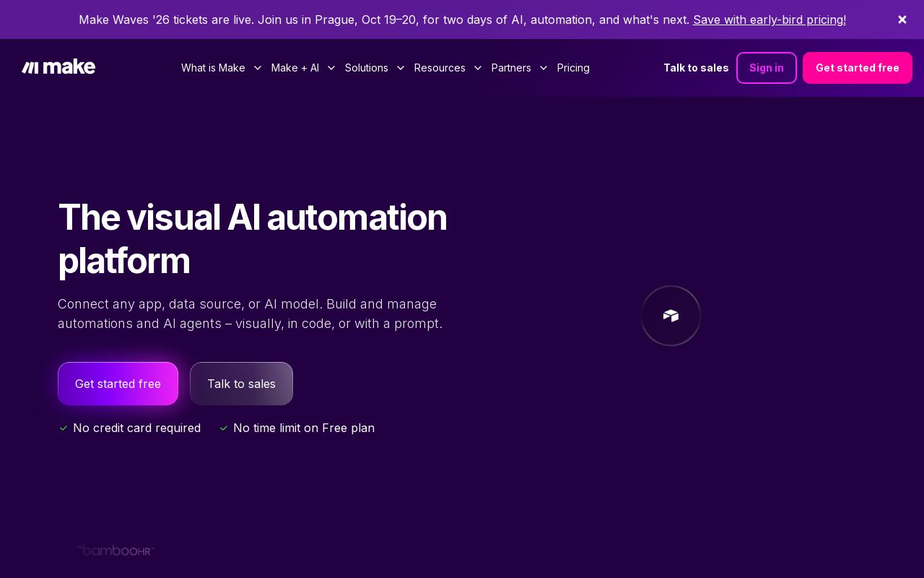Click the BambooHR logo
The width and height of the screenshot is (924, 578).
pyautogui.click(x=116, y=551)
